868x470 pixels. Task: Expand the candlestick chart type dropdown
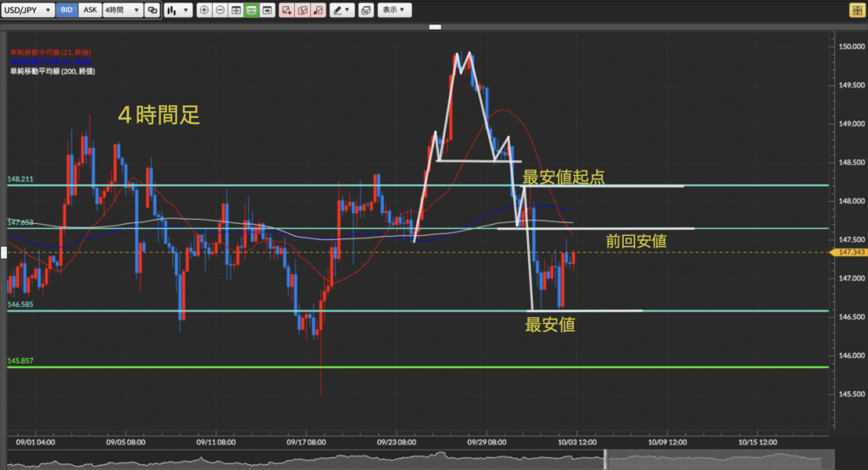pyautogui.click(x=176, y=10)
